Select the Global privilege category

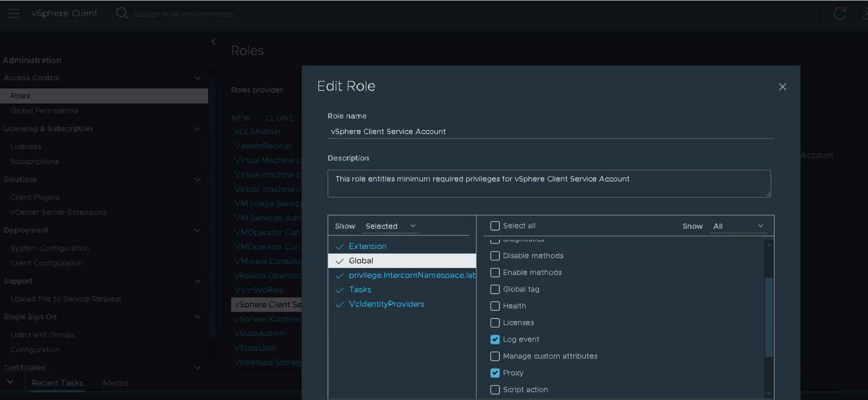click(402, 261)
